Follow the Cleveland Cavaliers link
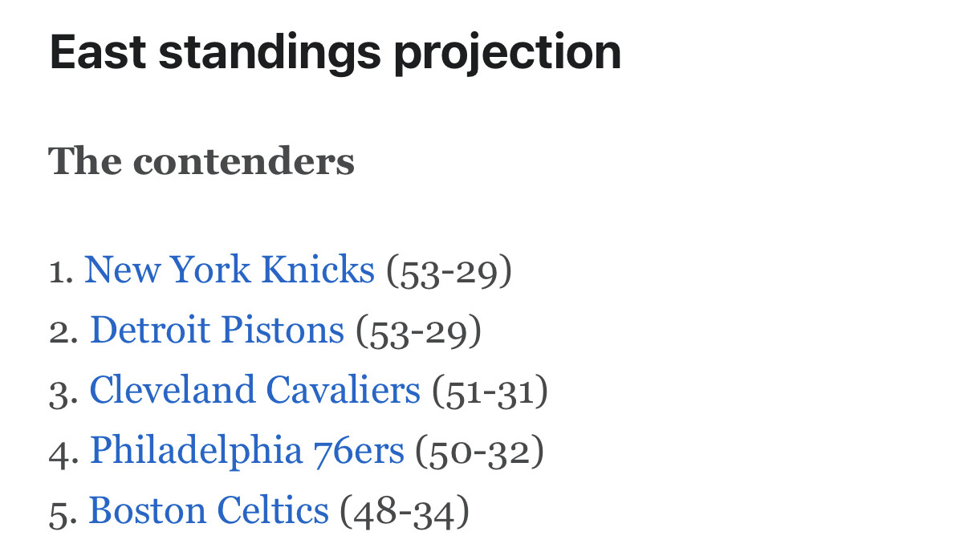968x560 pixels. pyautogui.click(x=254, y=391)
